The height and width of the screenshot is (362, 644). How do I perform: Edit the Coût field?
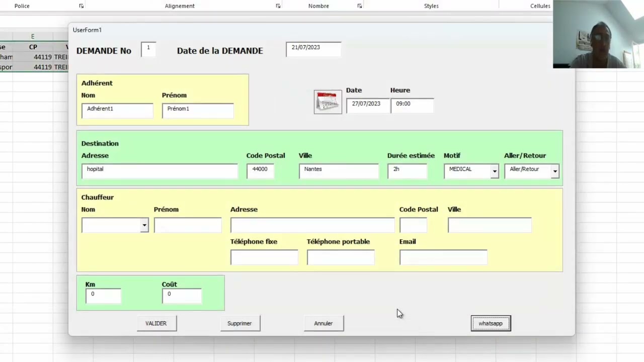click(182, 296)
